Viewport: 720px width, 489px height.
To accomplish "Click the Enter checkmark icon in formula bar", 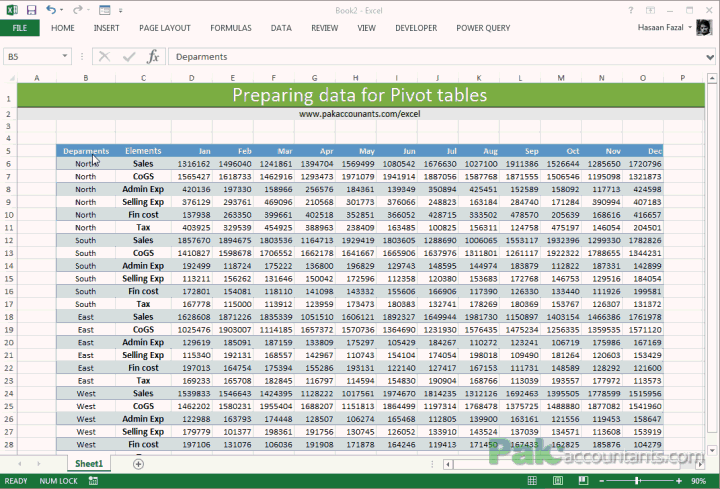I will click(129, 56).
